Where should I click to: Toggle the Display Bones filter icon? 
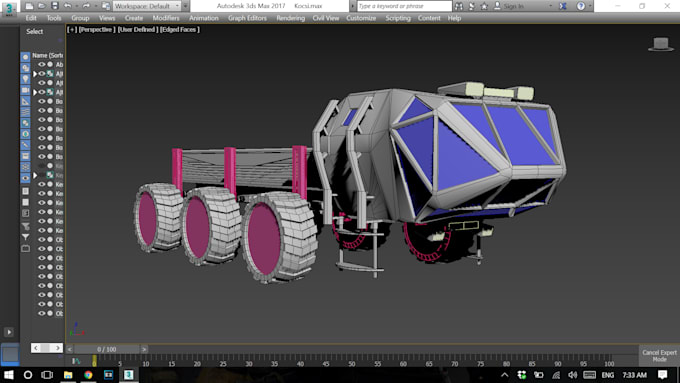pos(25,145)
